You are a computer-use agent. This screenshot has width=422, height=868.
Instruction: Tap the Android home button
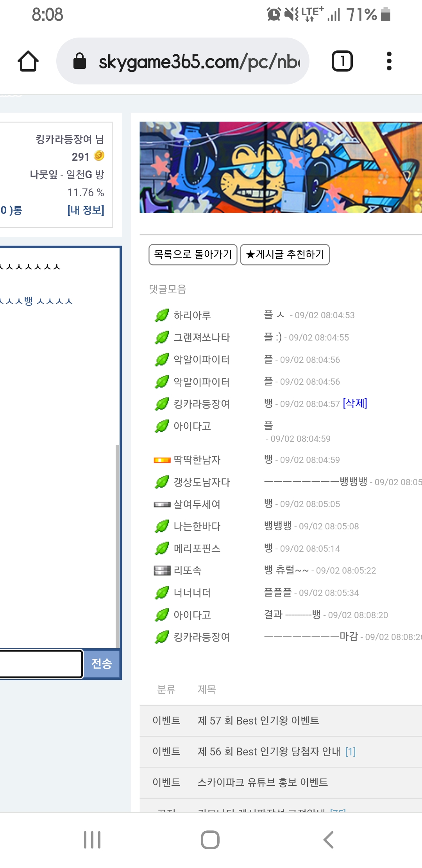[210, 839]
